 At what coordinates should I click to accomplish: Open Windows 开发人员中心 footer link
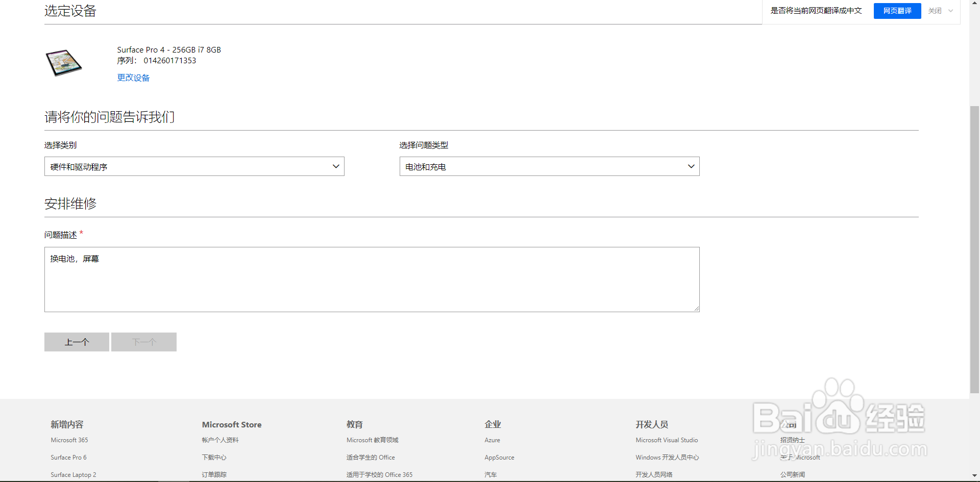(667, 457)
